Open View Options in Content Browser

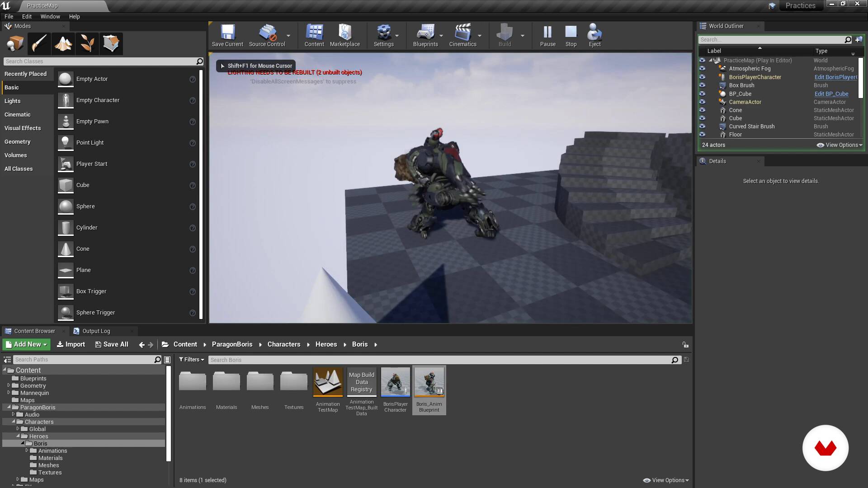click(666, 480)
